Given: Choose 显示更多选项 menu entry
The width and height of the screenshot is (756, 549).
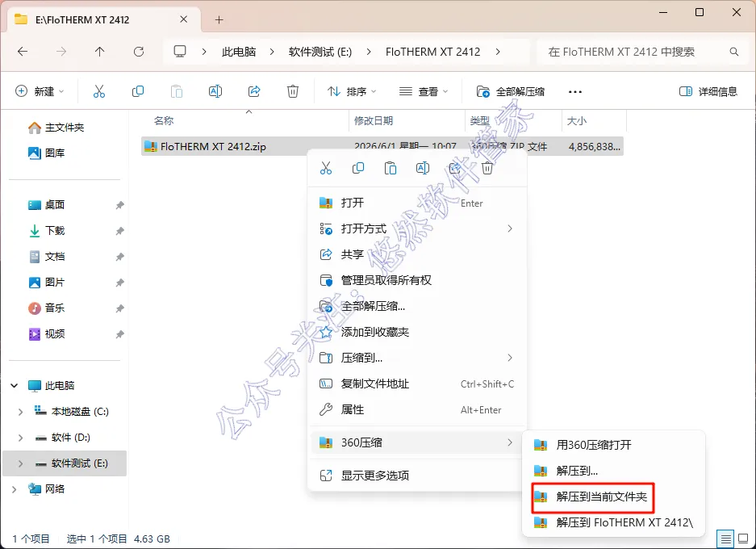Looking at the screenshot, I should tap(417, 476).
